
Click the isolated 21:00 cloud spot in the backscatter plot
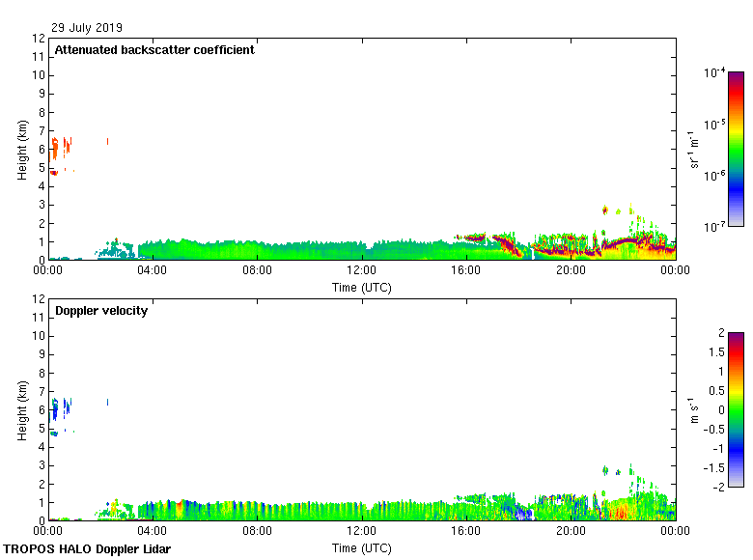click(x=605, y=210)
